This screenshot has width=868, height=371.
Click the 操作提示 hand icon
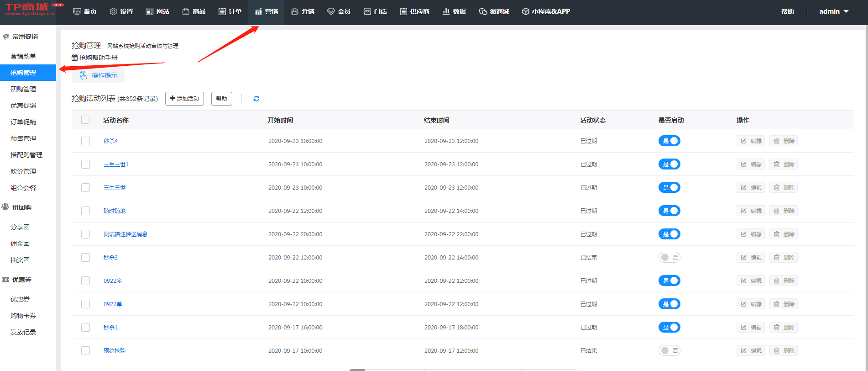(x=84, y=75)
